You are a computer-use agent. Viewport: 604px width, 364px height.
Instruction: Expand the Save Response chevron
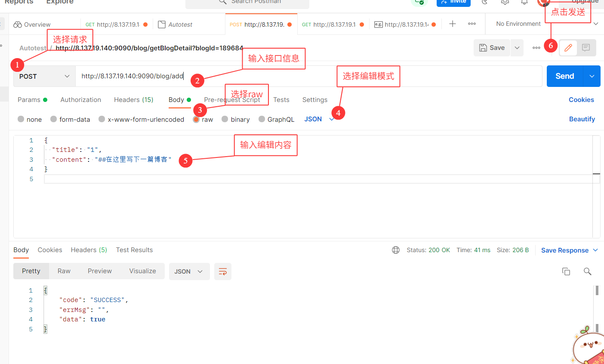[x=595, y=250]
